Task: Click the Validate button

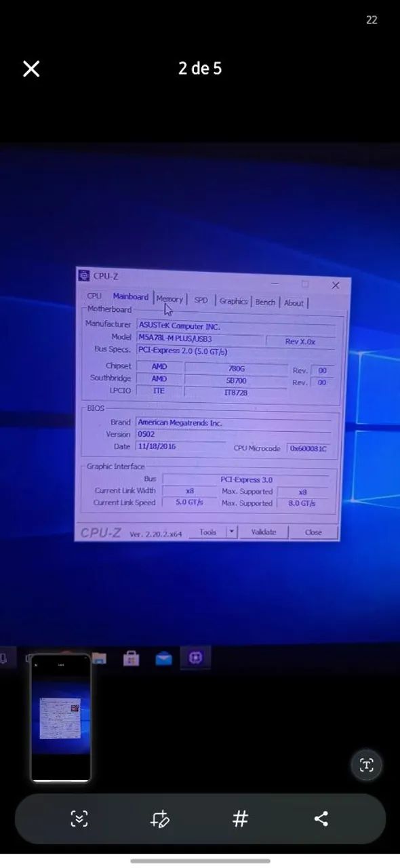Action: (264, 532)
